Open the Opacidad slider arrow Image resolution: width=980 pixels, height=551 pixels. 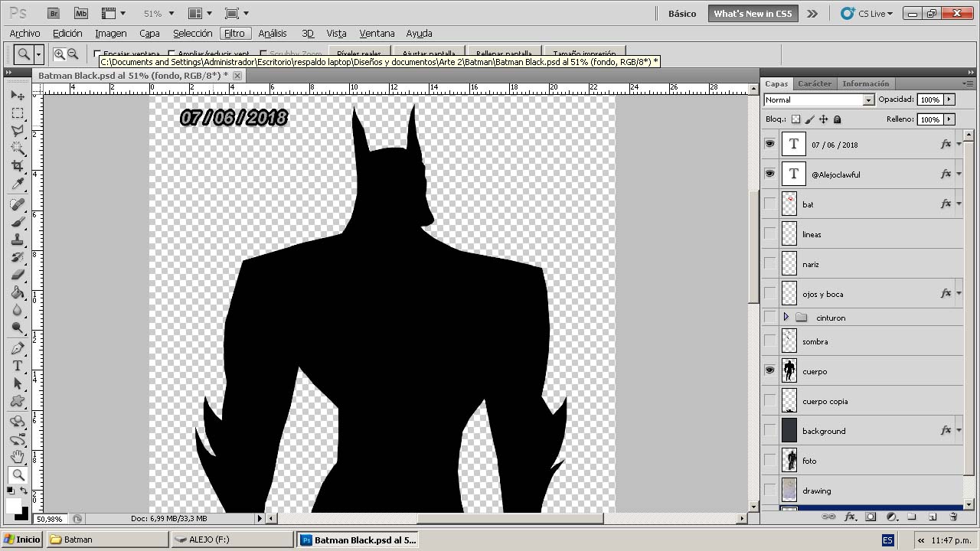[x=949, y=99]
